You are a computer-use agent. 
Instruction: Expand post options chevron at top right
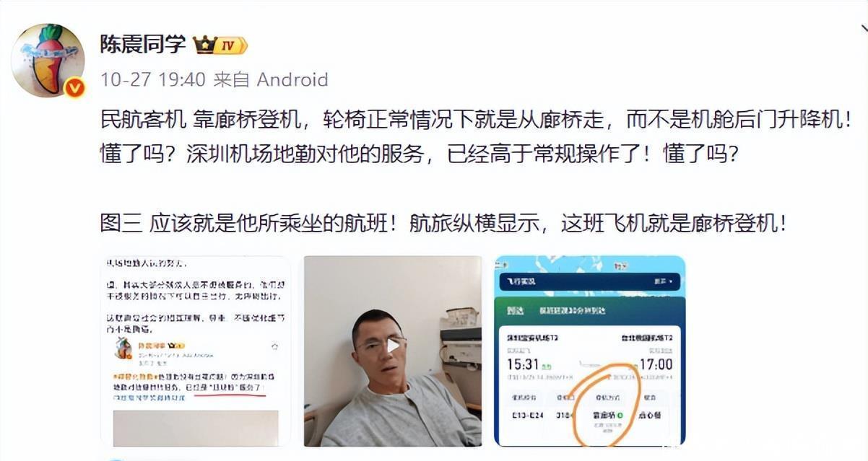tap(864, 29)
